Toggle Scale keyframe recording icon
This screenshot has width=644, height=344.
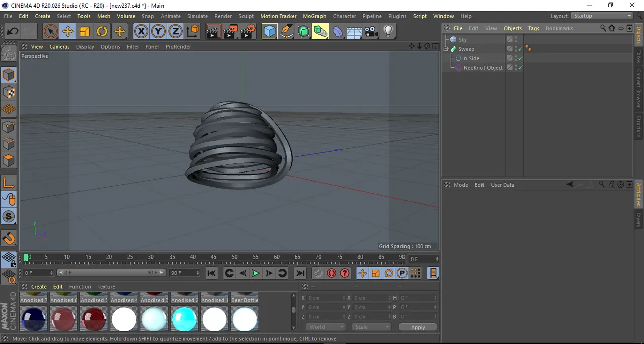coord(375,273)
